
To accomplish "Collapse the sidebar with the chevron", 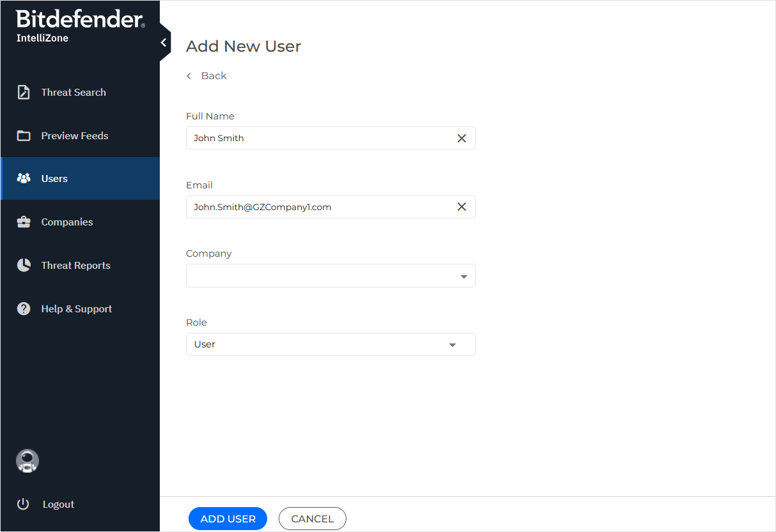I will point(164,43).
